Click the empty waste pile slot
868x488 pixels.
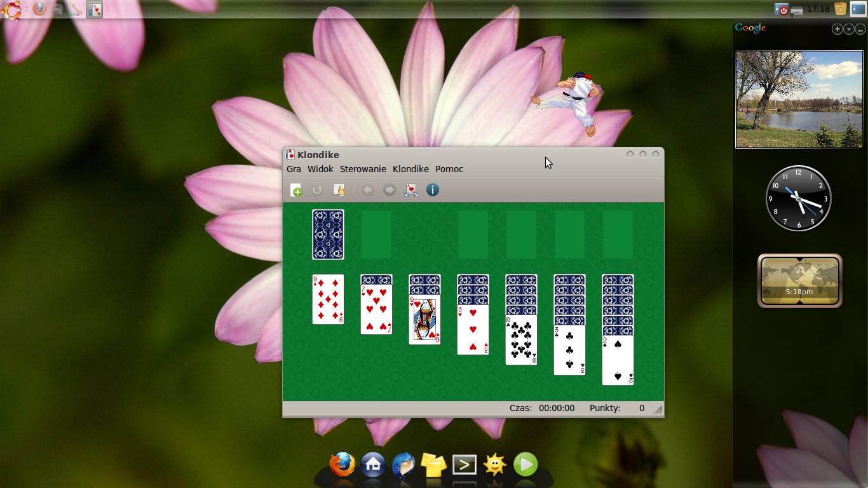(x=376, y=234)
